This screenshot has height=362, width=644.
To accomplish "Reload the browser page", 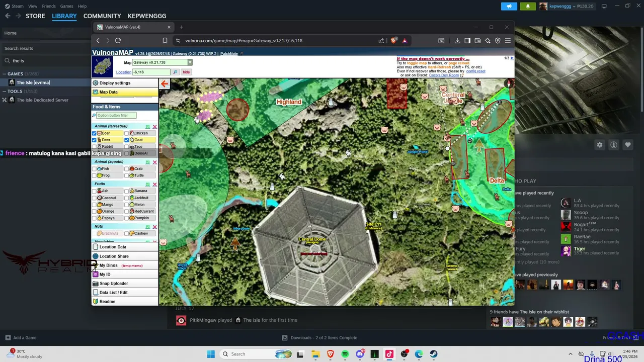I will tap(118, 41).
